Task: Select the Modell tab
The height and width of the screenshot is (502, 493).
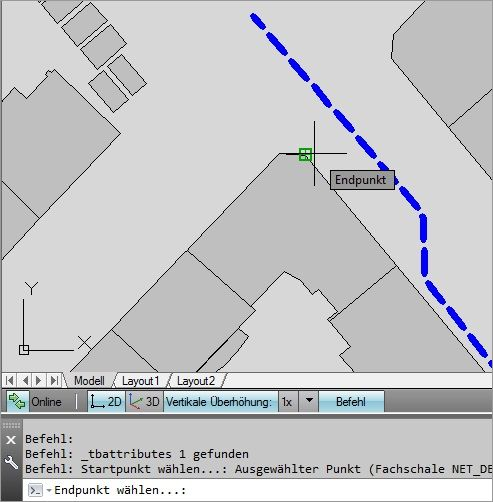Action: pyautogui.click(x=89, y=381)
